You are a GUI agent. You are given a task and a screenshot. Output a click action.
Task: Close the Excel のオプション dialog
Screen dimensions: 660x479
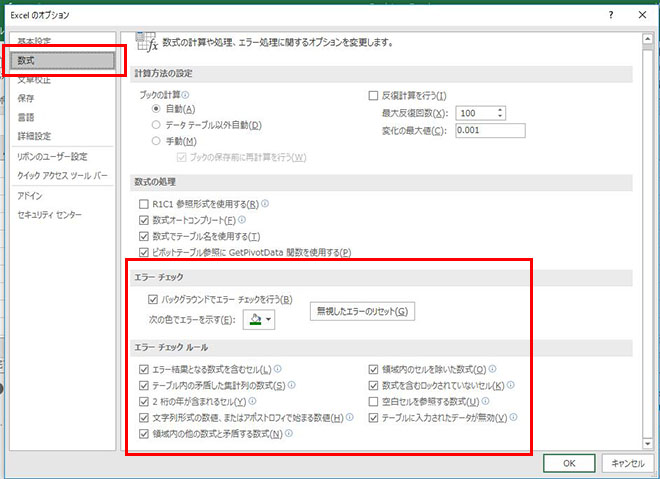coord(642,15)
